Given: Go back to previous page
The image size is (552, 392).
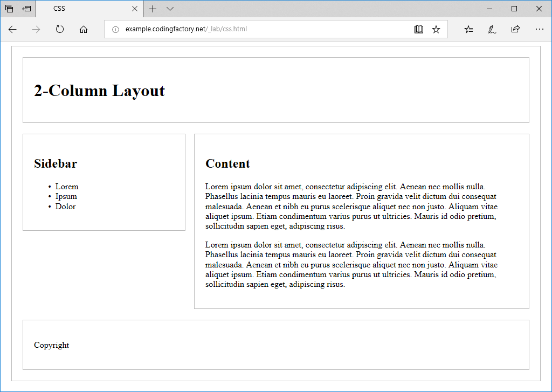Looking at the screenshot, I should [x=13, y=29].
